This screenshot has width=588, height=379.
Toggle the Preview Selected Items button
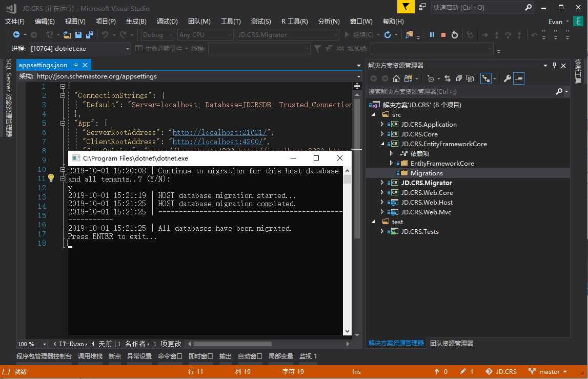(519, 78)
